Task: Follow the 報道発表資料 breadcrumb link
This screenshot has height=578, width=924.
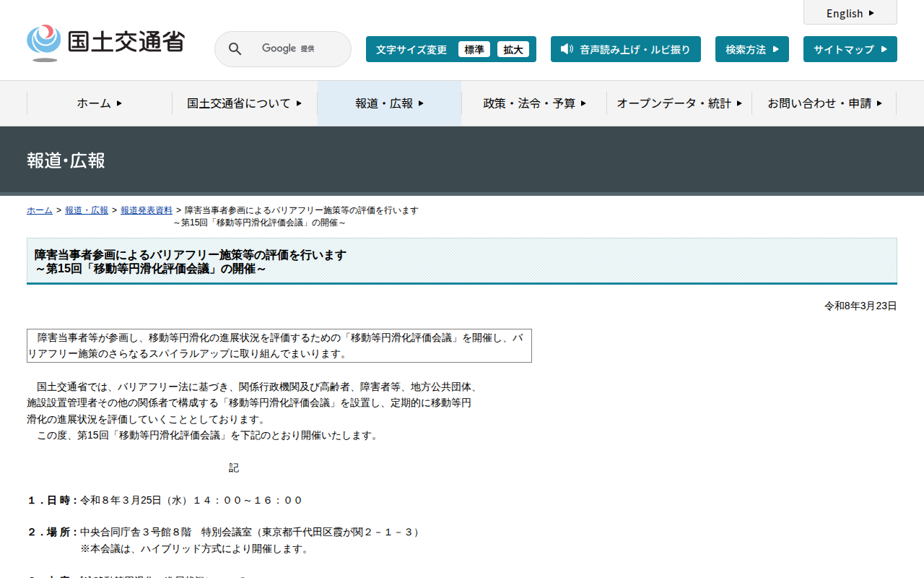Action: click(x=147, y=210)
